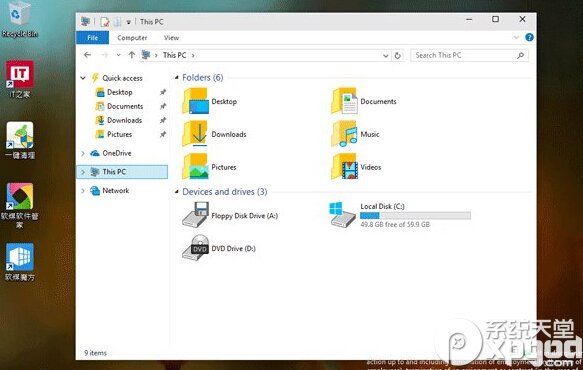This screenshot has height=370, width=583.
Task: Select Desktop under Quick access
Action: [x=119, y=92]
